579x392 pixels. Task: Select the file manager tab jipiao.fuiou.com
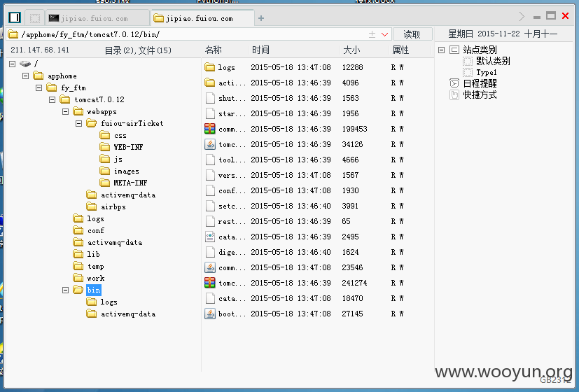[202, 18]
